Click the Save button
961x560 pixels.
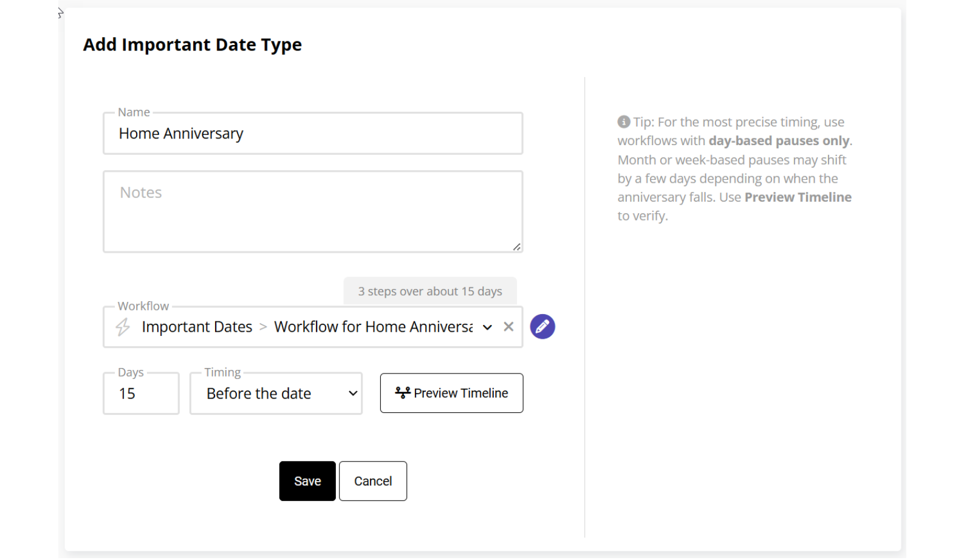(307, 481)
